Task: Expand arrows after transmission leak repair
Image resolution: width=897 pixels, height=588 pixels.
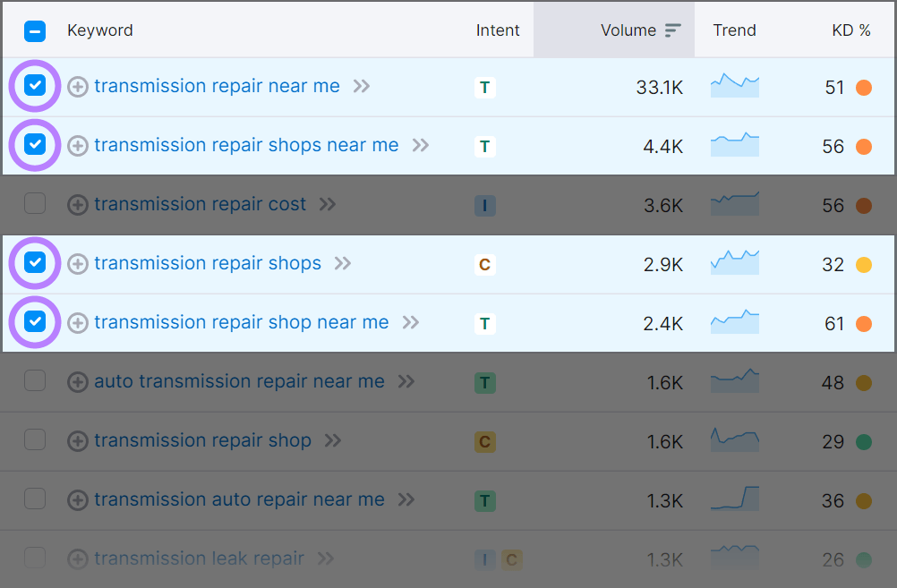Action: point(326,558)
